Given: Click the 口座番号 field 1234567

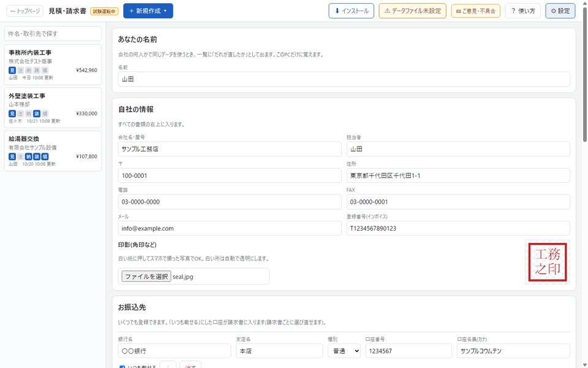Looking at the screenshot, I should [409, 351].
